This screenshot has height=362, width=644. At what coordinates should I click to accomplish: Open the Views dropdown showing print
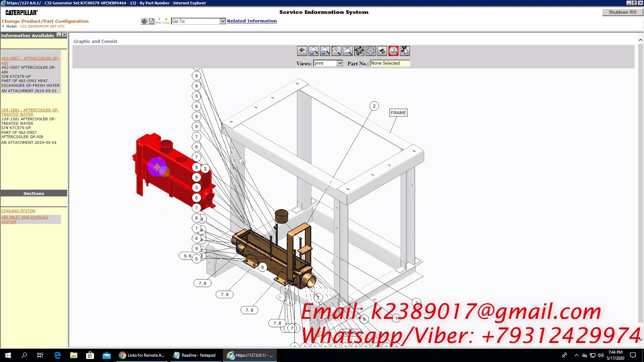(x=328, y=63)
